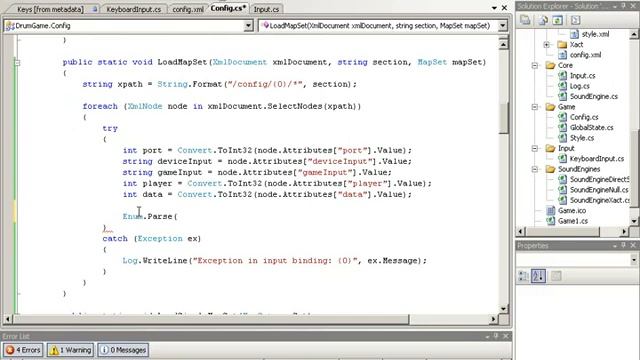Open the active files list dropdown arrow
Screen dimensions: 640x360
[x=494, y=8]
